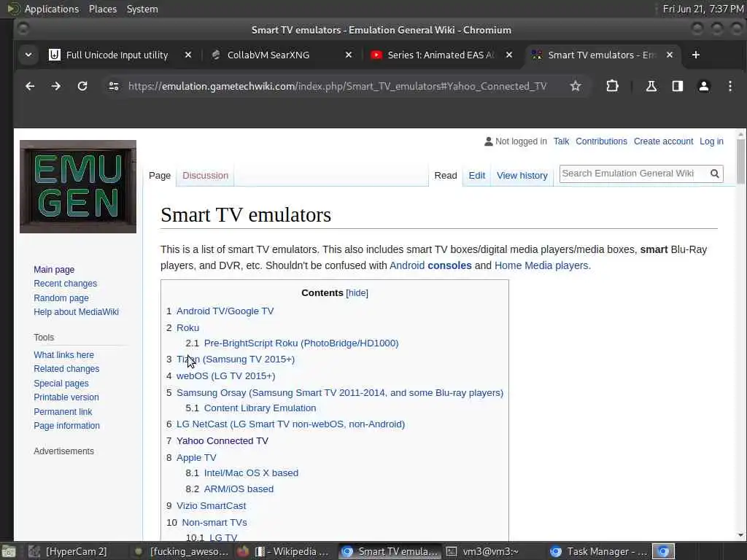Go back to the previous page

[x=30, y=86]
